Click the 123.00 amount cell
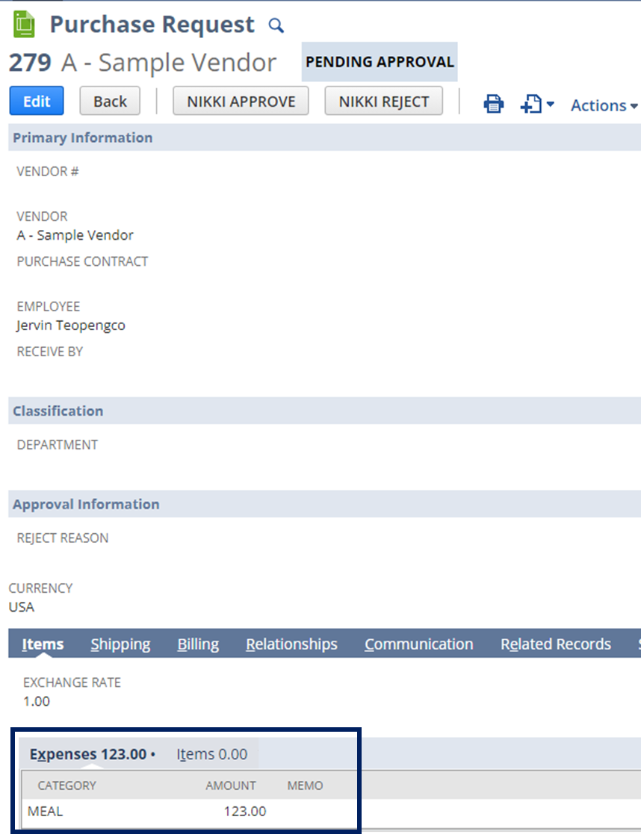This screenshot has height=840, width=641. click(245, 811)
